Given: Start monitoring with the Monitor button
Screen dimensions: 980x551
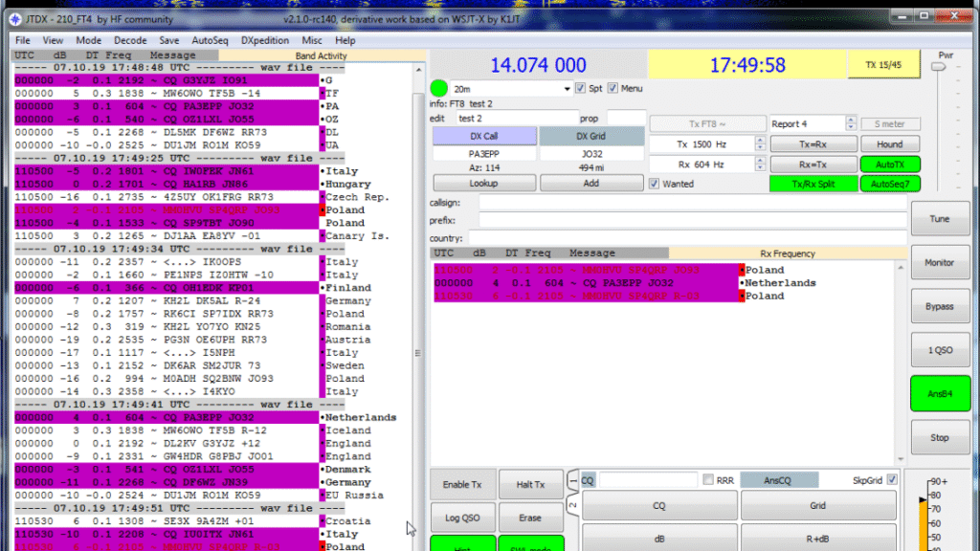Looking at the screenshot, I should 940,262.
